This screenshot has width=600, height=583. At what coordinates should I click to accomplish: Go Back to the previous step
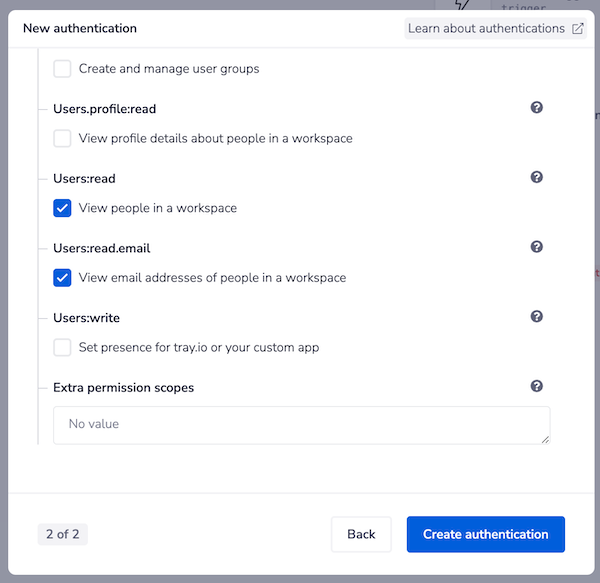tap(361, 534)
